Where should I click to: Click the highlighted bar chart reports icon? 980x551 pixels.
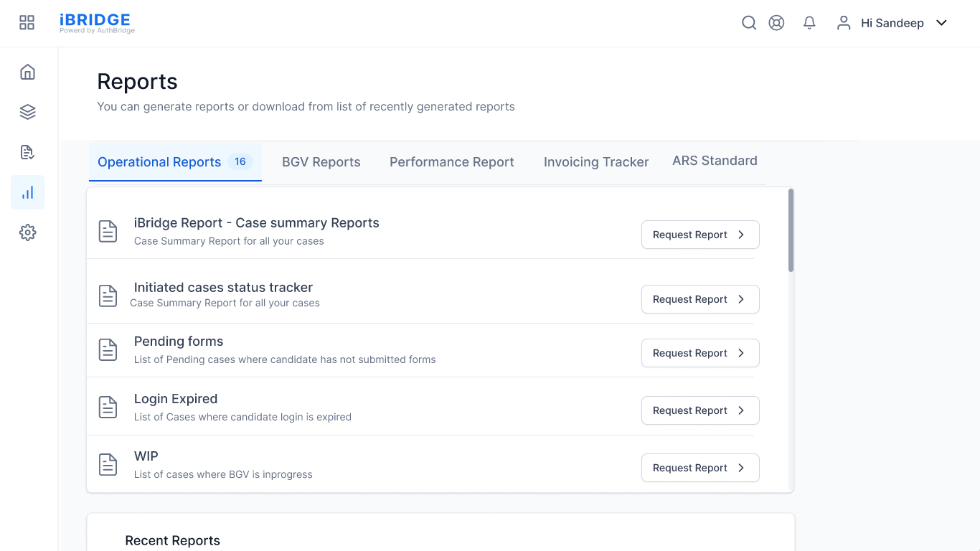pos(27,192)
